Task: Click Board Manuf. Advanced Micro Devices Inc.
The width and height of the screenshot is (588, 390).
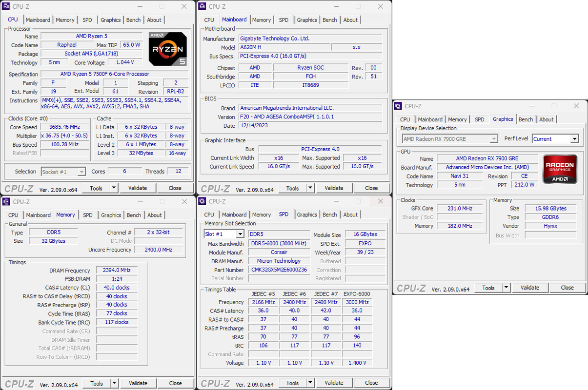Action: tap(487, 167)
